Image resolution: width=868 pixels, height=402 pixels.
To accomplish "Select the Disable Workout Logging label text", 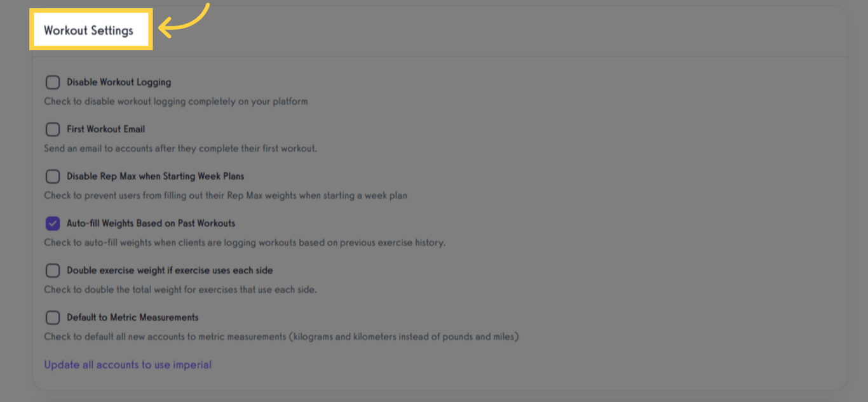I will point(118,82).
